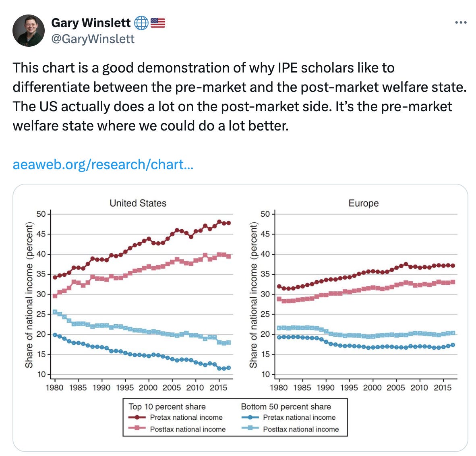The height and width of the screenshot is (456, 476).
Task: Click the peak 2015 dark red data point
Action: coord(219,222)
